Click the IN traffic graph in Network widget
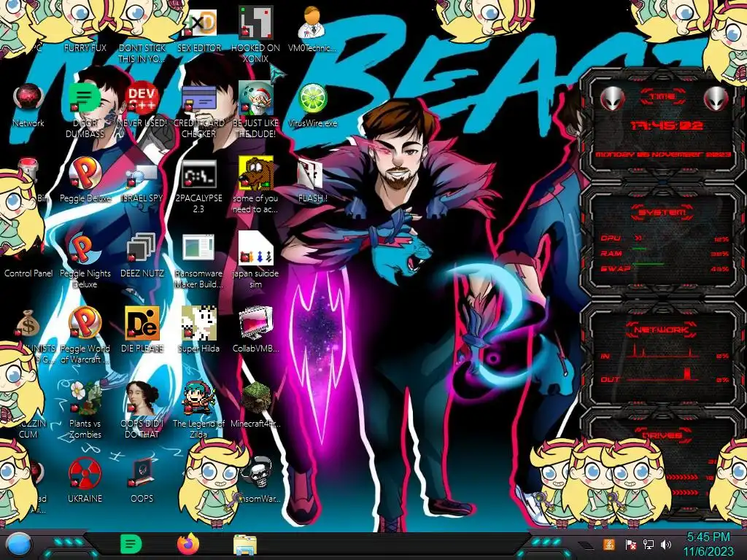The height and width of the screenshot is (560, 747). coord(664,352)
